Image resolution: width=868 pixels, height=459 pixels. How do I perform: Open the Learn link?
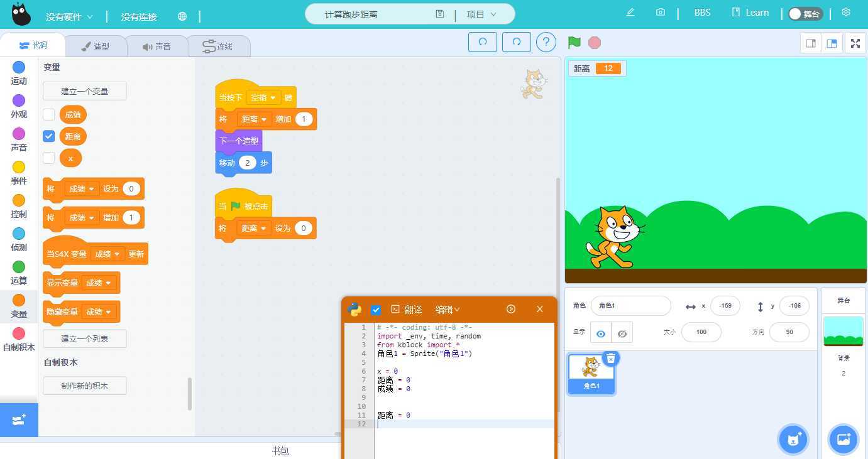750,13
